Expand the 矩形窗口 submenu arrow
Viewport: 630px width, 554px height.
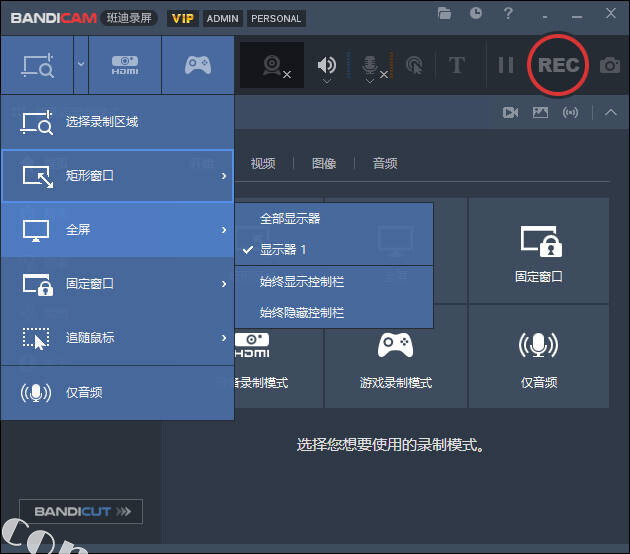pos(224,176)
